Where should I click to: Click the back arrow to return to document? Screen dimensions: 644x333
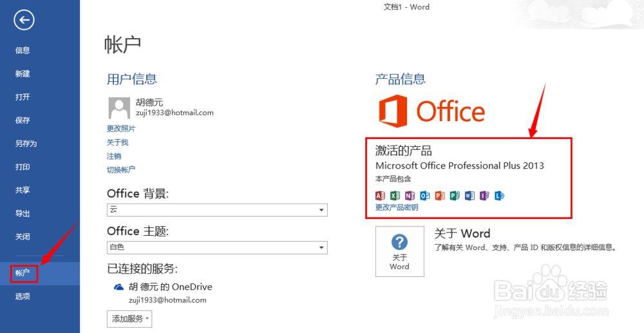(24, 20)
